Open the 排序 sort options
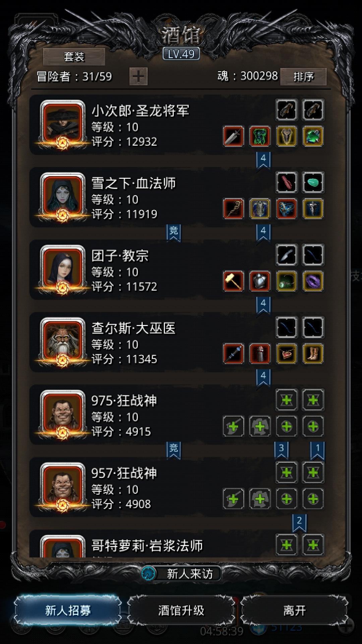The width and height of the screenshot is (362, 644). coord(303,76)
